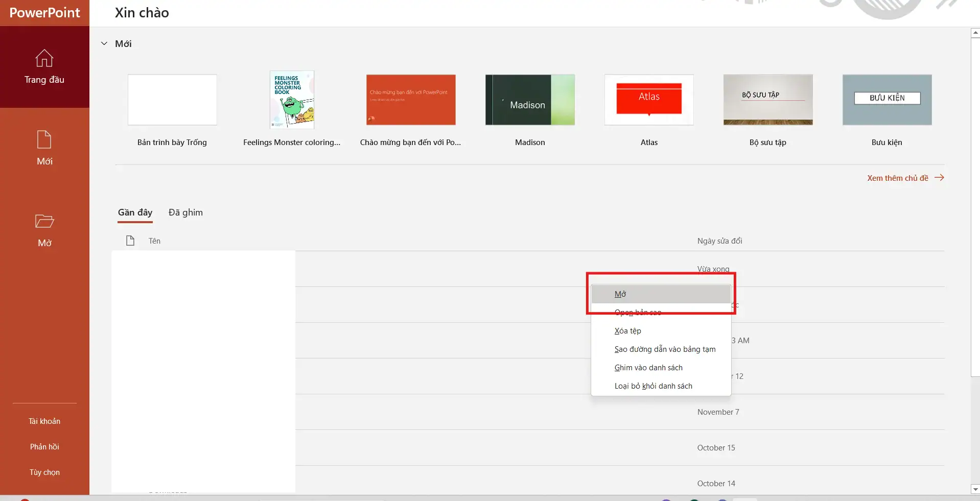Select the Feelings Monster coloring template
Viewport: 980px width, 501px height.
[291, 100]
